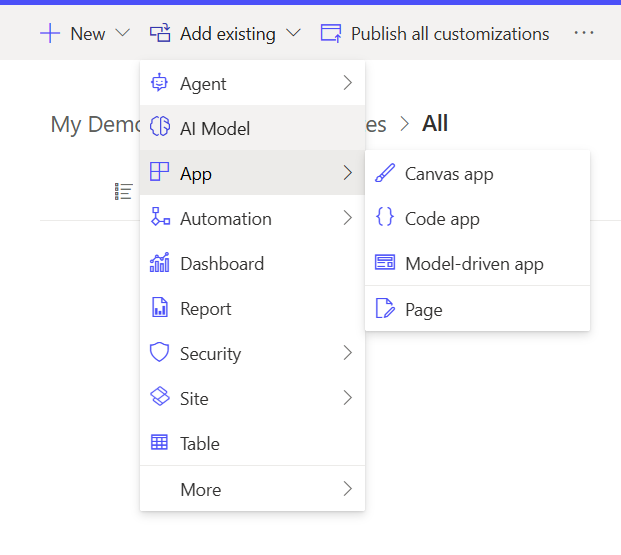Screen dimensions: 621x555
Task: Expand the App submenu arrow
Action: 347,173
